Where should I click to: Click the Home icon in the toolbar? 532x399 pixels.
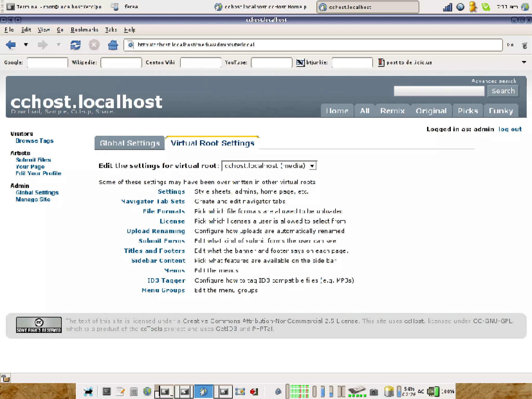(x=113, y=45)
